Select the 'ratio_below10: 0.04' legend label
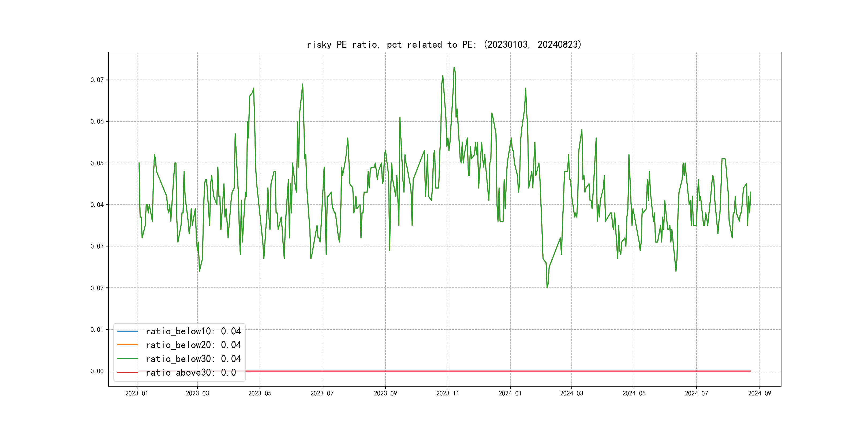 click(193, 331)
